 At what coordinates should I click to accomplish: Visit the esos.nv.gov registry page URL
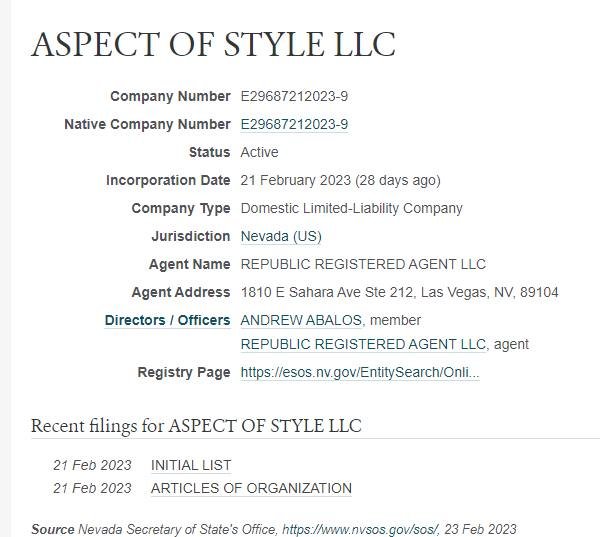(x=360, y=372)
